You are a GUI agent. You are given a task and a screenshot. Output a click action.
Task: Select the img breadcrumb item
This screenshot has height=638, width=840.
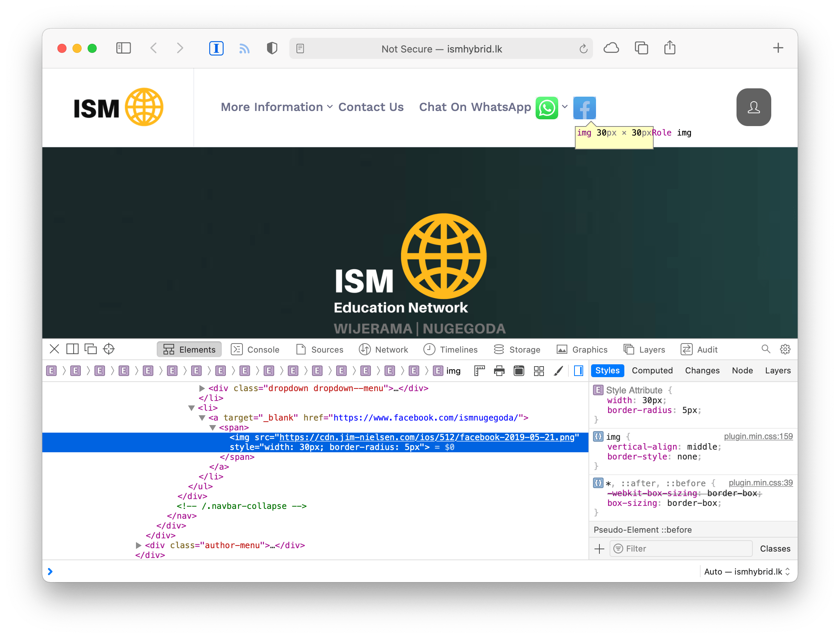tap(448, 371)
